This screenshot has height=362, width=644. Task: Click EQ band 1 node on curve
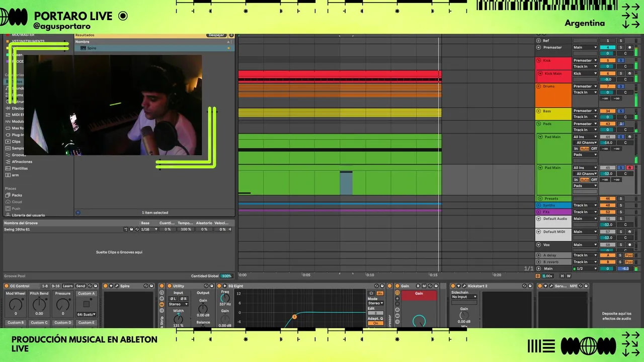294,317
